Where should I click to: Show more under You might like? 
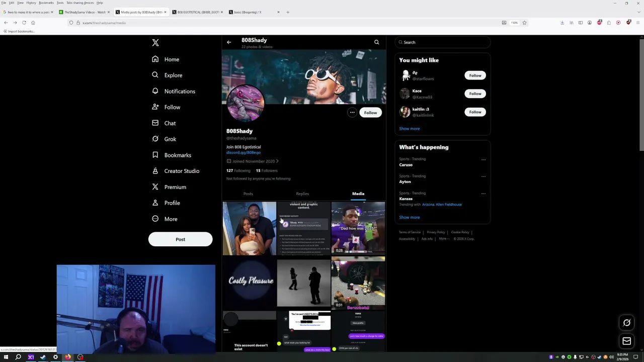coord(410,129)
